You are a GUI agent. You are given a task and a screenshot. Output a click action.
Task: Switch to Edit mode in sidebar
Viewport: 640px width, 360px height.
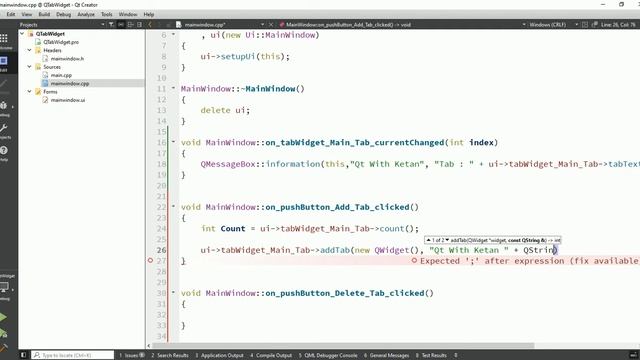click(4, 61)
